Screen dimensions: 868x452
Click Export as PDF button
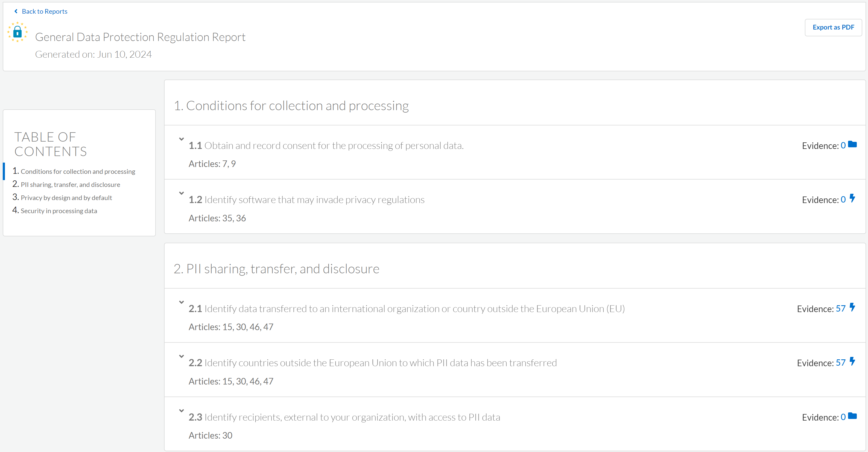point(833,27)
